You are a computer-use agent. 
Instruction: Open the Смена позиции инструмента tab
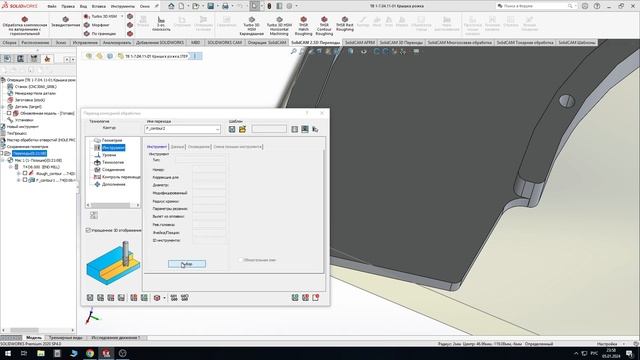(238, 147)
